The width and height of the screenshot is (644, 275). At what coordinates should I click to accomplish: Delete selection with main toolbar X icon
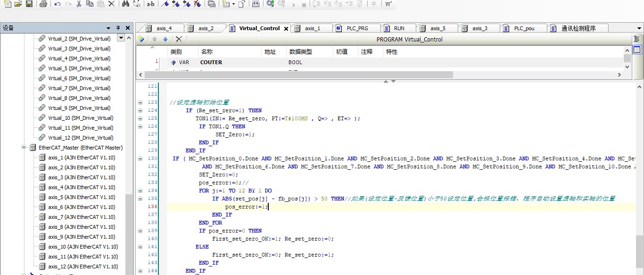tap(111, 4)
